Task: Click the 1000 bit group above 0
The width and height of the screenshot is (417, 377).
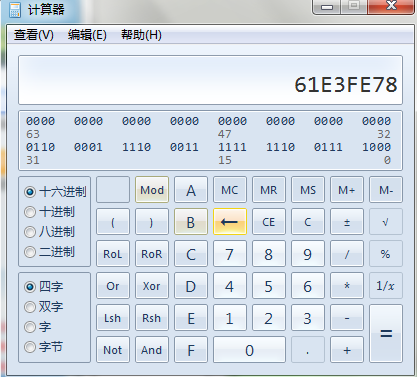Action: click(376, 147)
